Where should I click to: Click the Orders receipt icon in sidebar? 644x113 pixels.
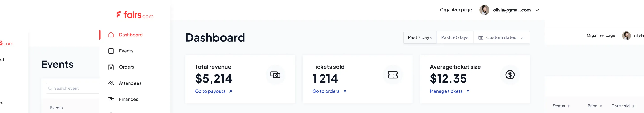coord(111,67)
